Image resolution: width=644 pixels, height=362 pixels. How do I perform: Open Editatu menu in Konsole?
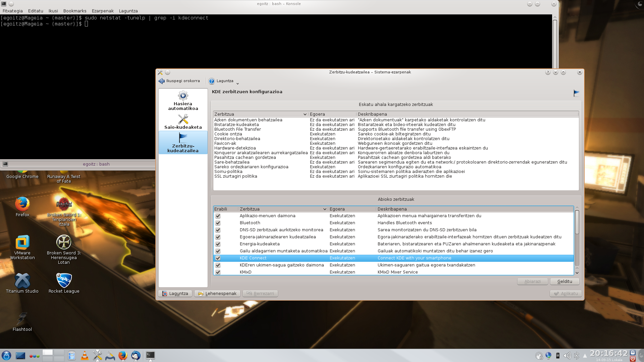(36, 11)
